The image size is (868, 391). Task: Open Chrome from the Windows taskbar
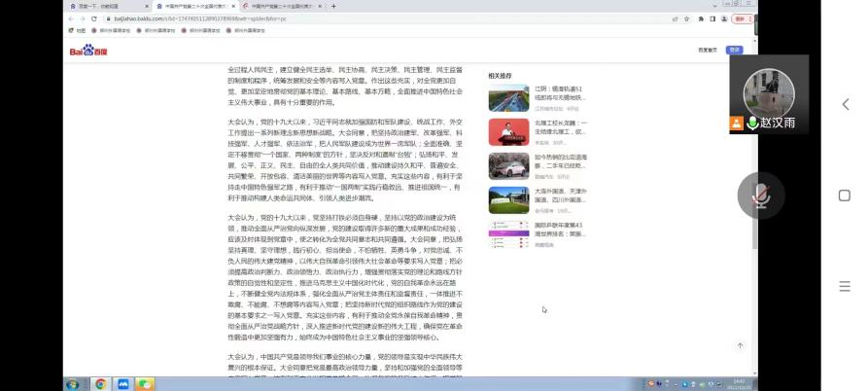click(x=100, y=384)
